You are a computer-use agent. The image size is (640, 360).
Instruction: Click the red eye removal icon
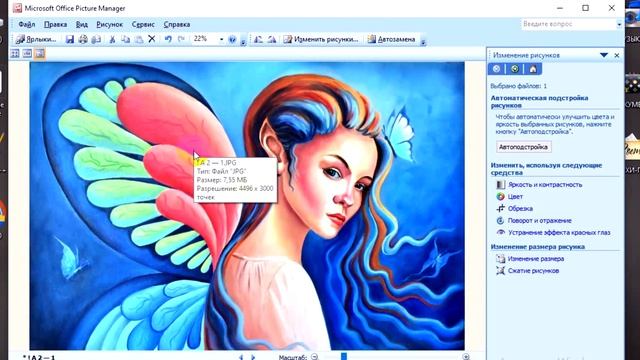tap(500, 232)
